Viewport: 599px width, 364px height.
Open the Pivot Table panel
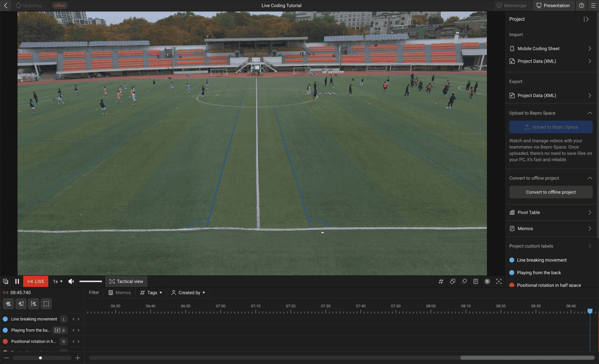(551, 212)
